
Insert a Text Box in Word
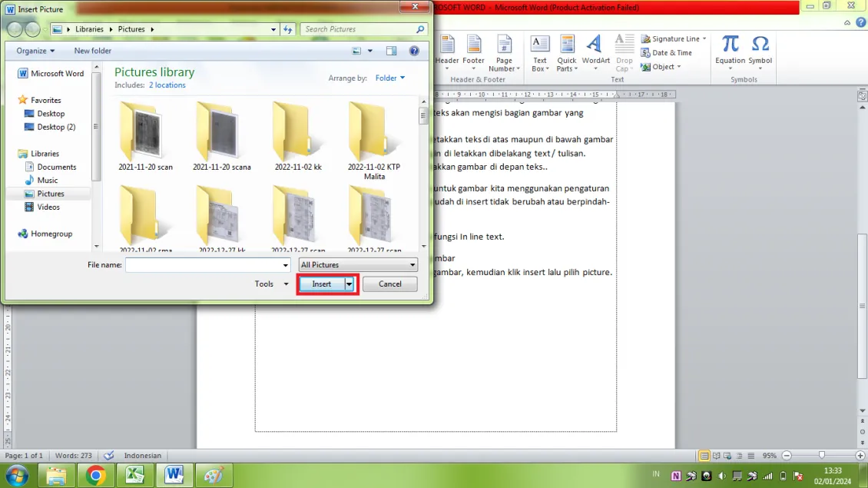[x=540, y=52]
